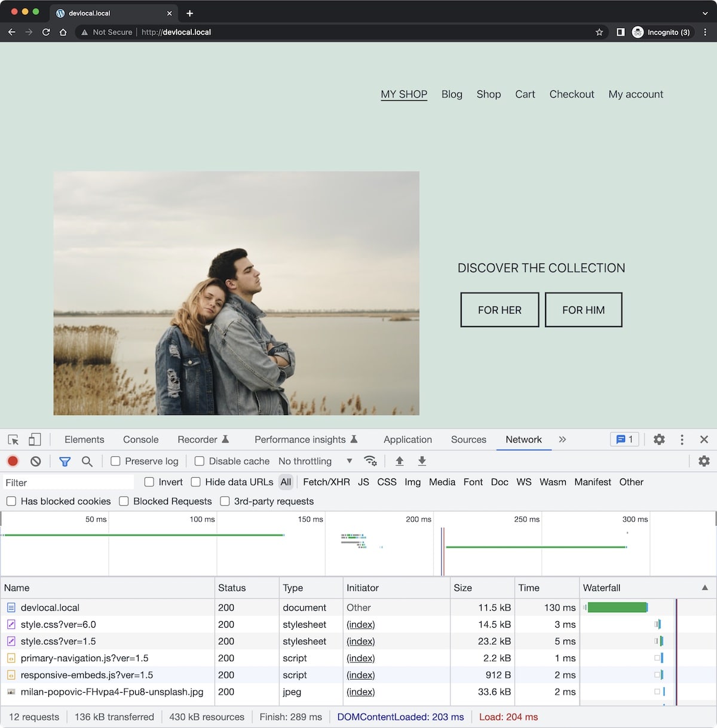
Task: Open the Recorder tab
Action: point(203,440)
